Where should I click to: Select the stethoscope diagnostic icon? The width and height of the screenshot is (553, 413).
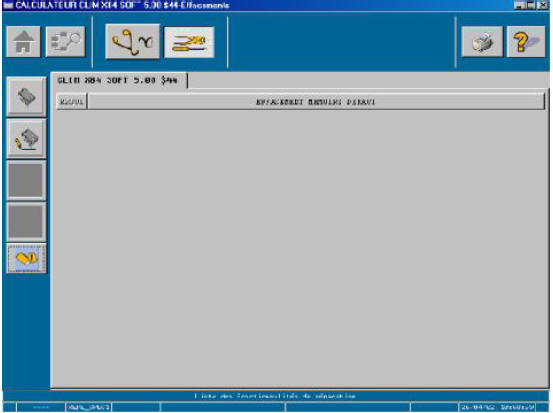132,42
